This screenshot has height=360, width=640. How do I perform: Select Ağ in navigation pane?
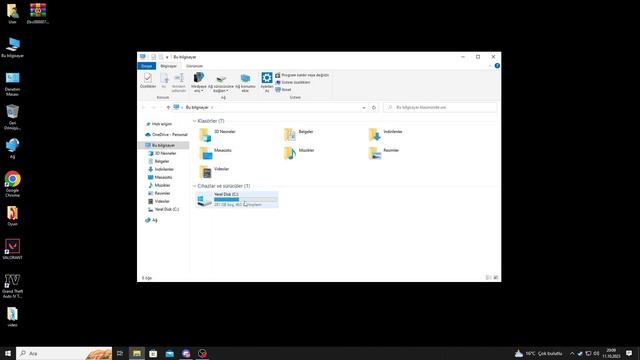click(151, 220)
